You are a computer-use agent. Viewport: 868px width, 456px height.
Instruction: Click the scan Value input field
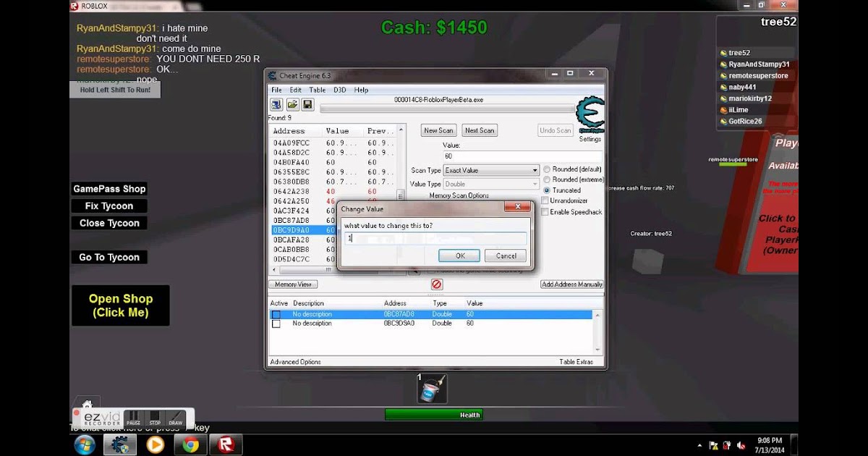pos(522,156)
